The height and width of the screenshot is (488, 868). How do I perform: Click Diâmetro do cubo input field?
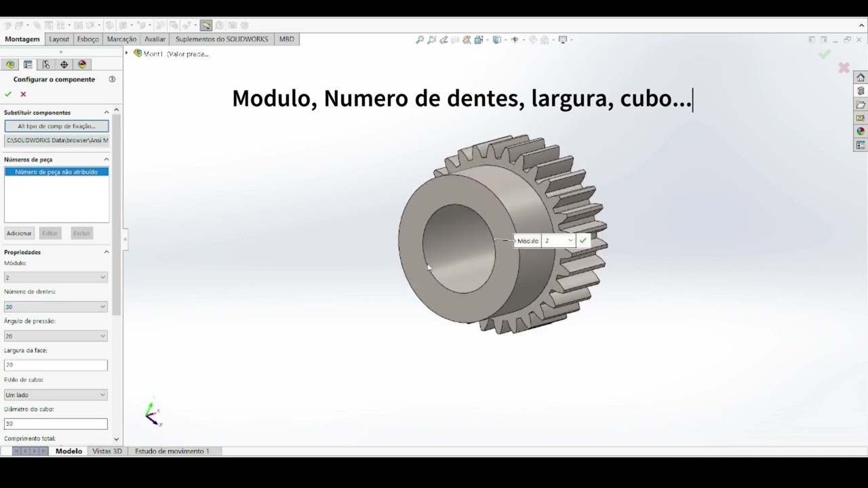[x=56, y=424]
